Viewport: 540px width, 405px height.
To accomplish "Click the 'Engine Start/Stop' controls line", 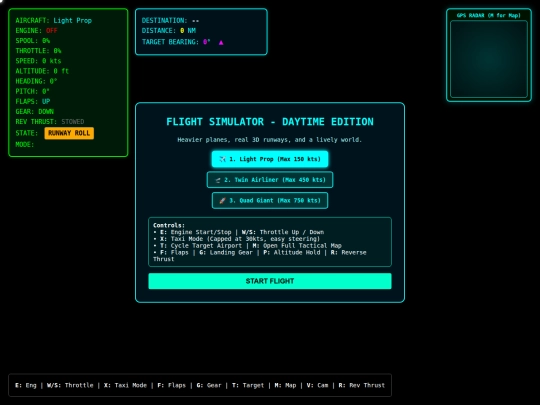I will pyautogui.click(x=196, y=232).
